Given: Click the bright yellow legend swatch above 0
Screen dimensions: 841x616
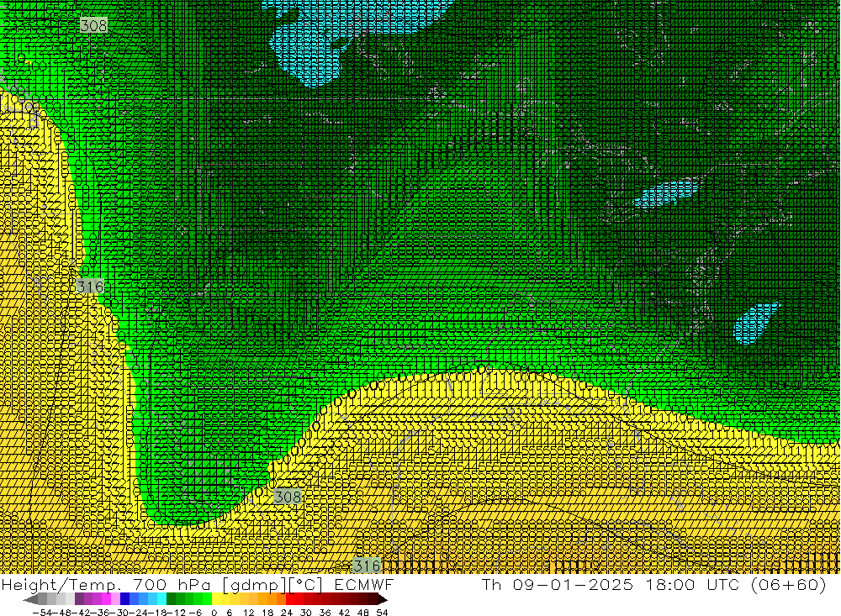Looking at the screenshot, I should (216, 599).
